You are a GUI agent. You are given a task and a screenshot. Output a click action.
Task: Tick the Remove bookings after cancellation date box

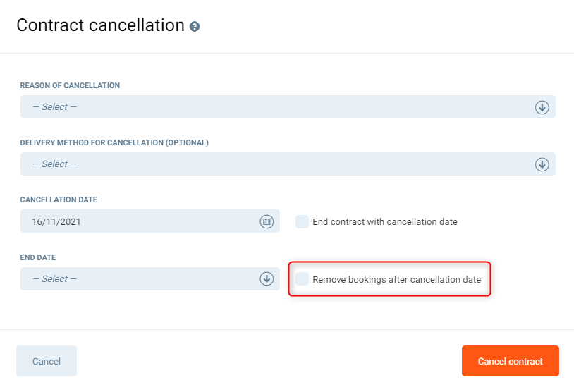(x=302, y=279)
